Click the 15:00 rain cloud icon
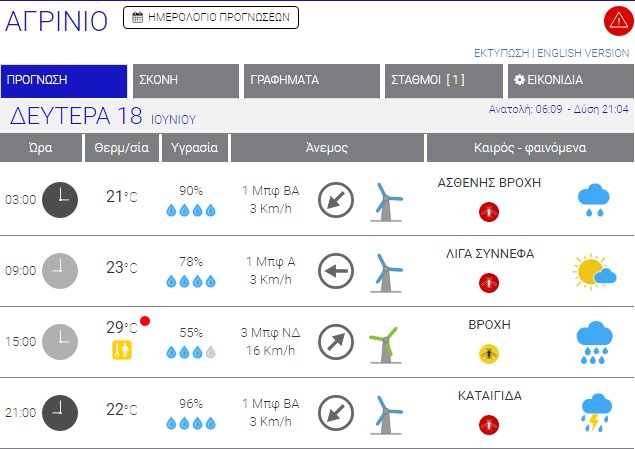This screenshot has width=635, height=449. click(595, 342)
